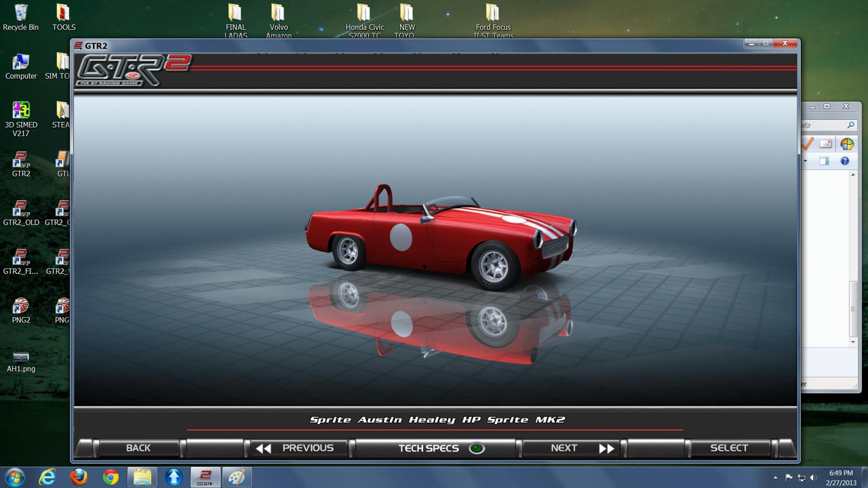Image resolution: width=868 pixels, height=488 pixels.
Task: Launch Google Chrome from taskbar
Action: (111, 477)
